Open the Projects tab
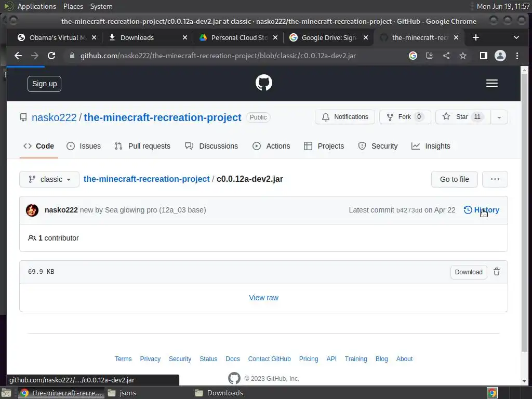Image resolution: width=532 pixels, height=399 pixels. coord(324,146)
